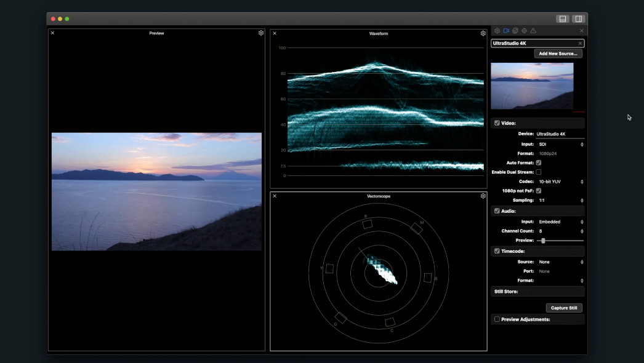This screenshot has height=363, width=644.
Task: Disable the Auto Format checkbox
Action: (539, 163)
